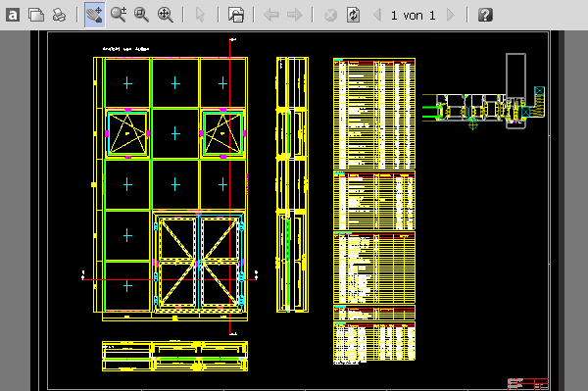
Task: Click the copy pages icon
Action: click(x=36, y=15)
